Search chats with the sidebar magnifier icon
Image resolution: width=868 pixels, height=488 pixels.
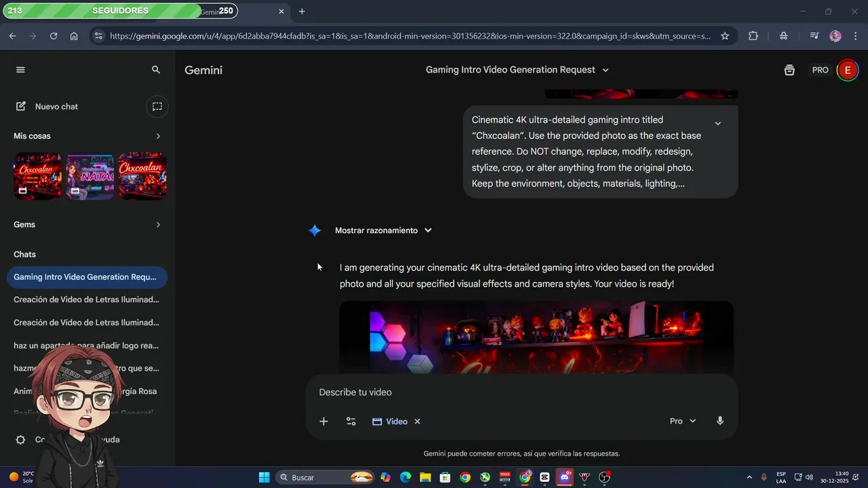(x=156, y=70)
